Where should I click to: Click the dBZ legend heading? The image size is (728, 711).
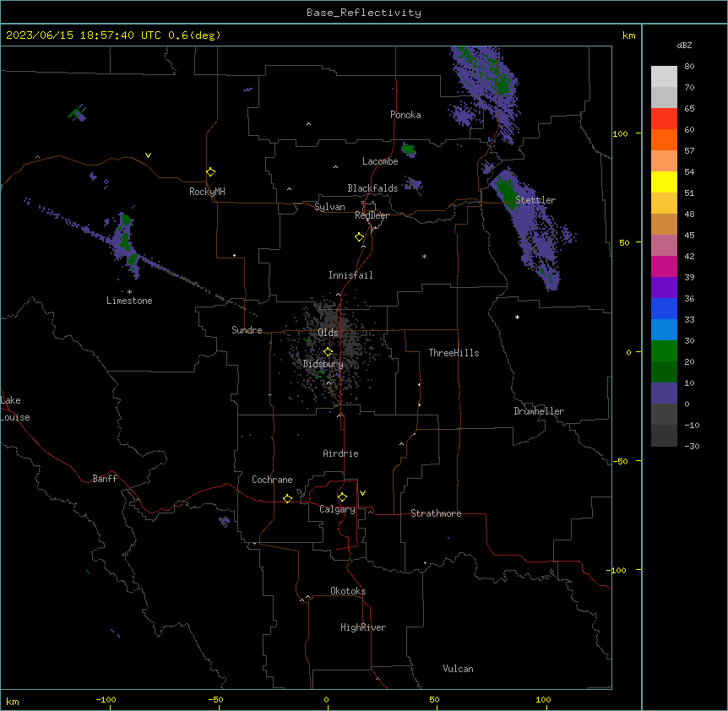[x=684, y=45]
